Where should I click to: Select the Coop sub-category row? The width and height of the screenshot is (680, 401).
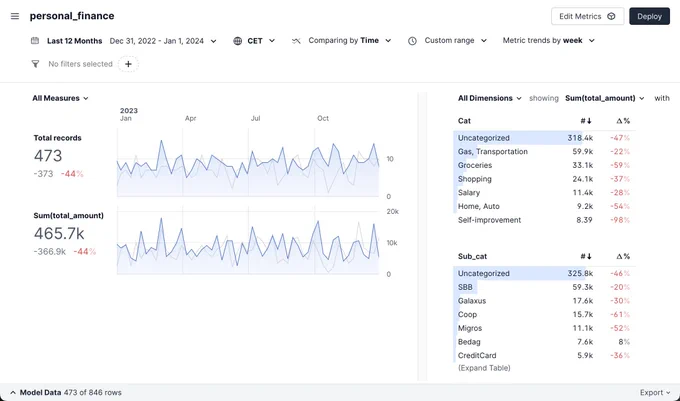[544, 315]
